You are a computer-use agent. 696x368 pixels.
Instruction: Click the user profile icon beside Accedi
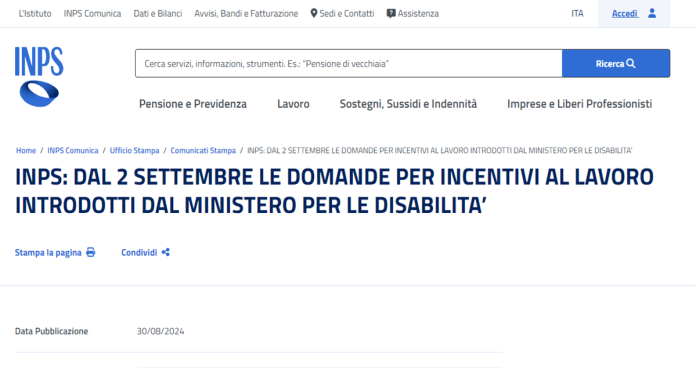tap(652, 13)
